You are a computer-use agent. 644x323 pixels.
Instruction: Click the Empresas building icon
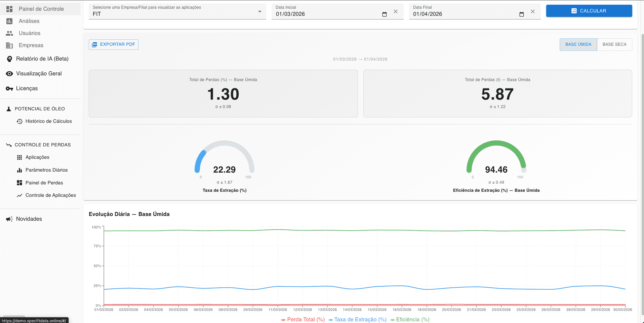coord(9,45)
